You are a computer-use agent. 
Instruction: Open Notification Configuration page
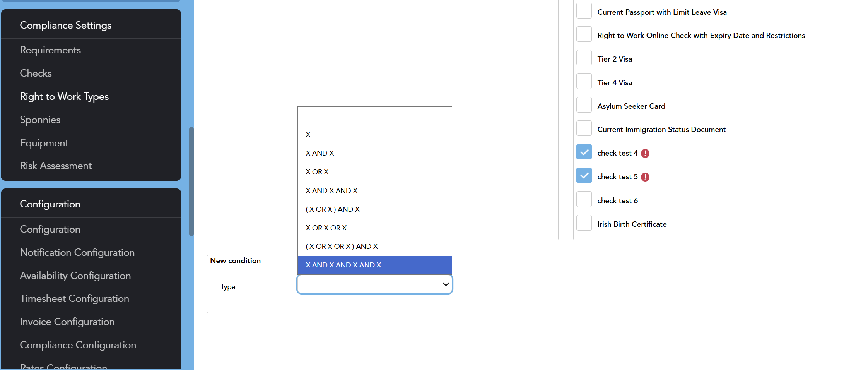tap(77, 252)
